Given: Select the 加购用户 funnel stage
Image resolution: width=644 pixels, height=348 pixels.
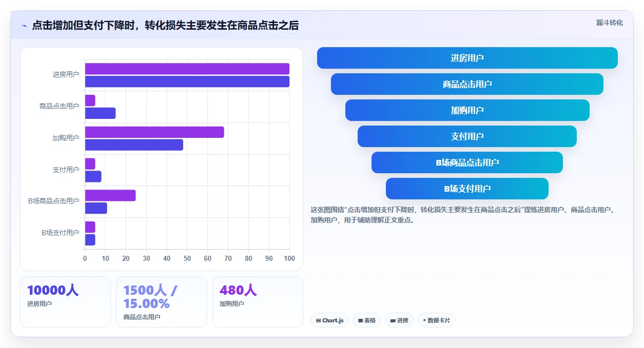Looking at the screenshot, I should 467,110.
